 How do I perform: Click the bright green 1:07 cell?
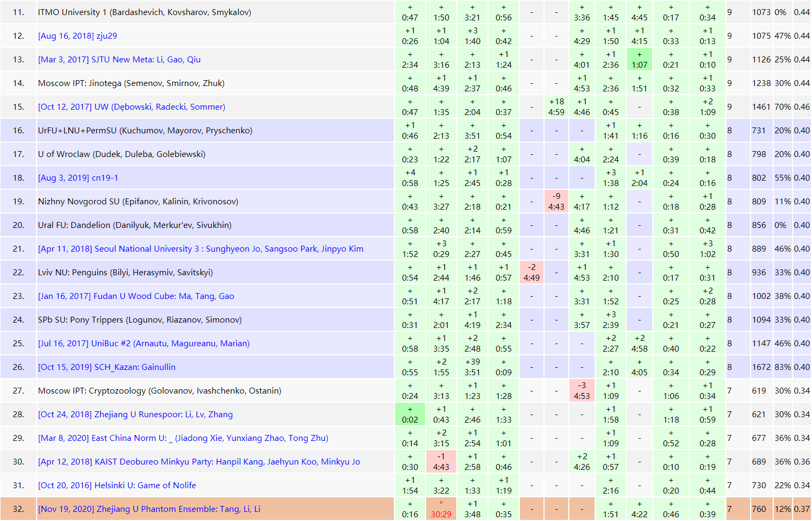(639, 60)
